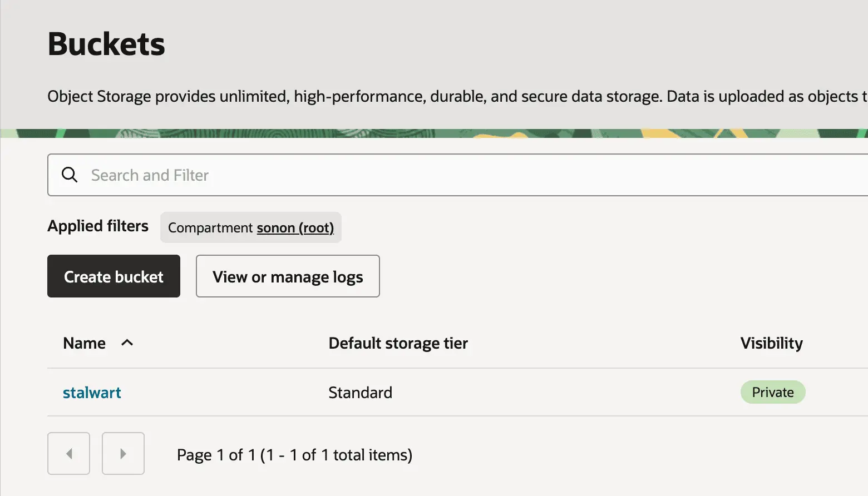Screen dimensions: 868x496
Task: Select the Compartment applied filter chip
Action: 250,227
